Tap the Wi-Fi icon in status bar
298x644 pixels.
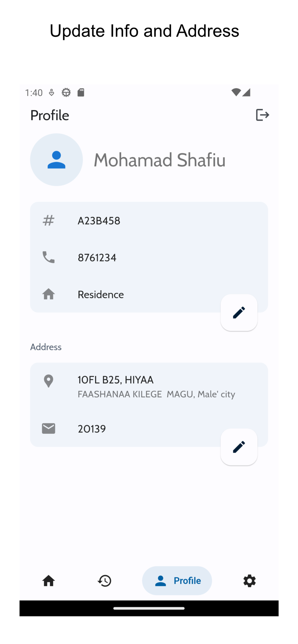coord(236,92)
